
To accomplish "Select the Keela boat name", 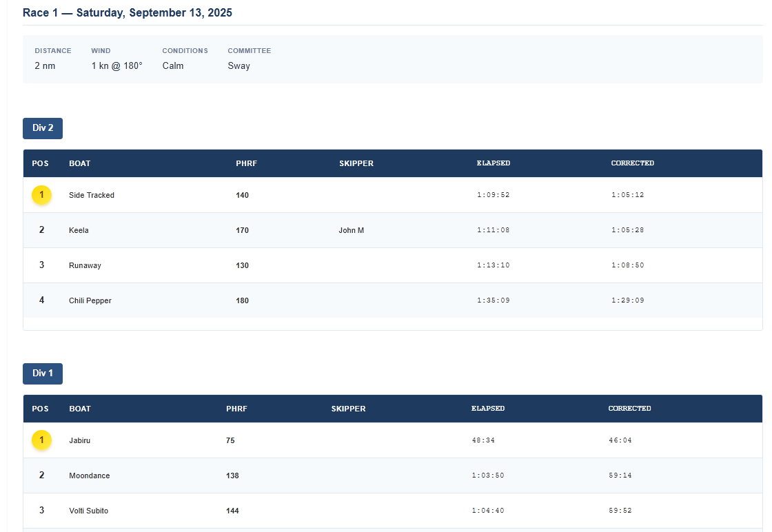I will [79, 230].
